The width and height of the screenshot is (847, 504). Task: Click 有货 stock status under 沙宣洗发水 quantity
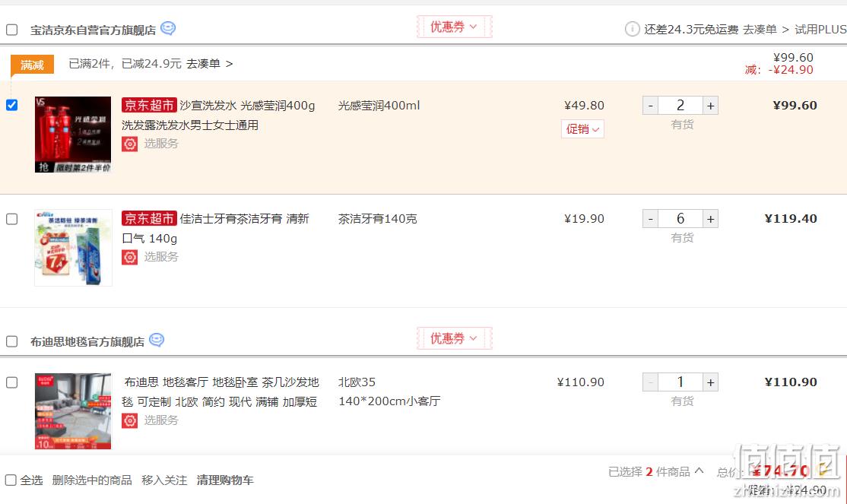tap(682, 124)
